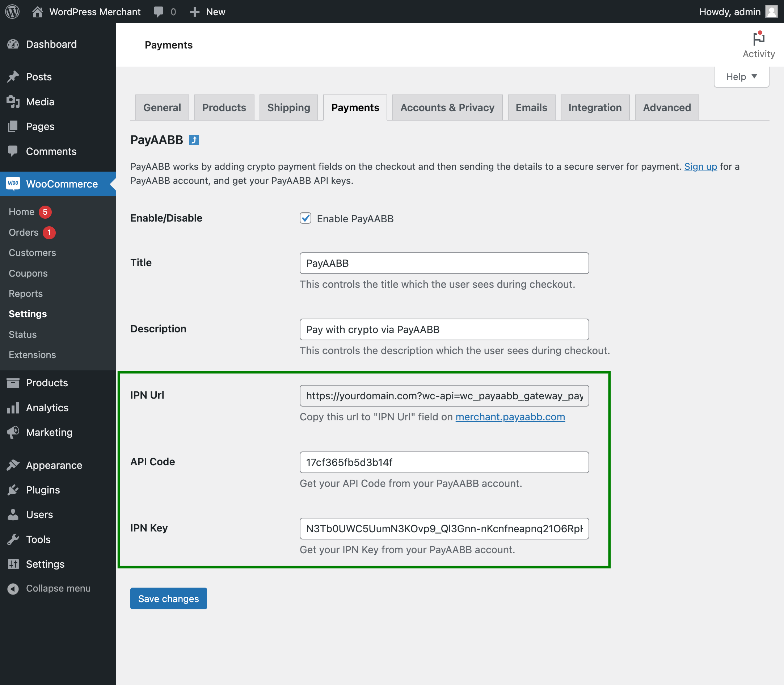
Task: Open the merchant.payaabb.com link
Action: (510, 417)
